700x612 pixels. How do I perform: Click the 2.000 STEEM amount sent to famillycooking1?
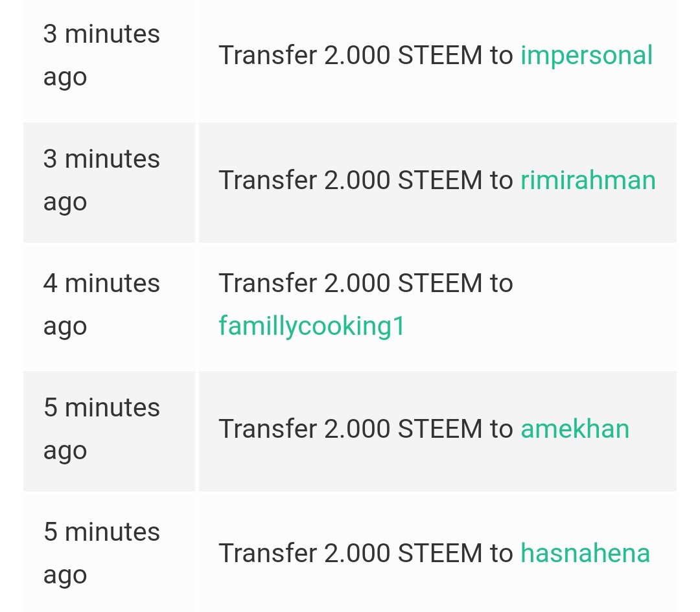coord(403,283)
